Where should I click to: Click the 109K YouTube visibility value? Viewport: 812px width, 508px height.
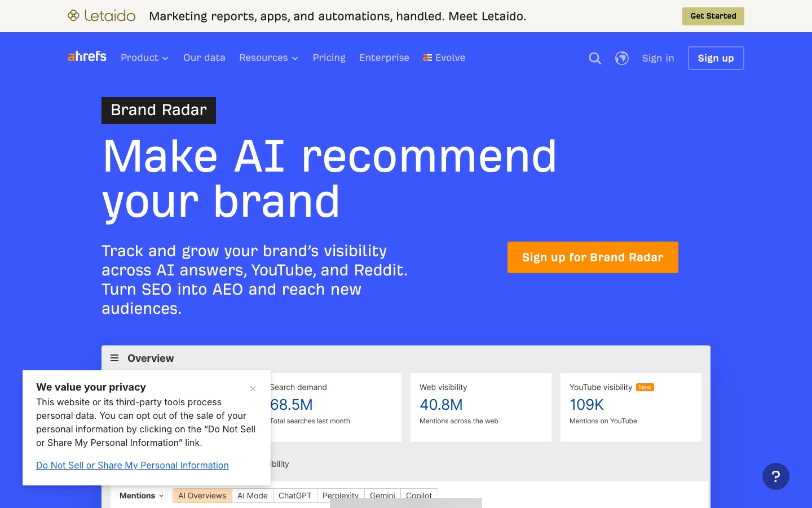coord(586,405)
